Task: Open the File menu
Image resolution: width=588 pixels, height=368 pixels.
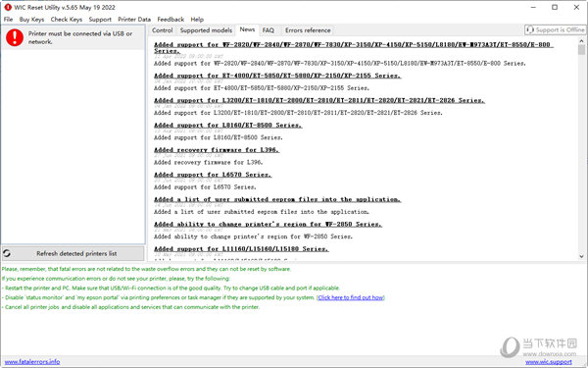Action: coord(8,20)
